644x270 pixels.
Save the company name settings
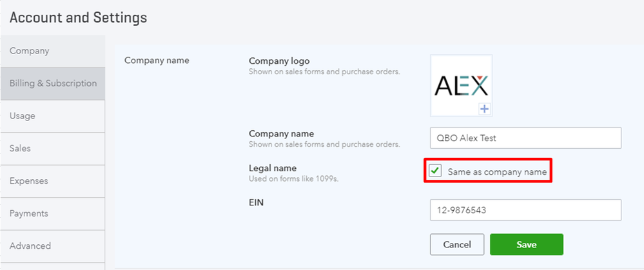[527, 245]
